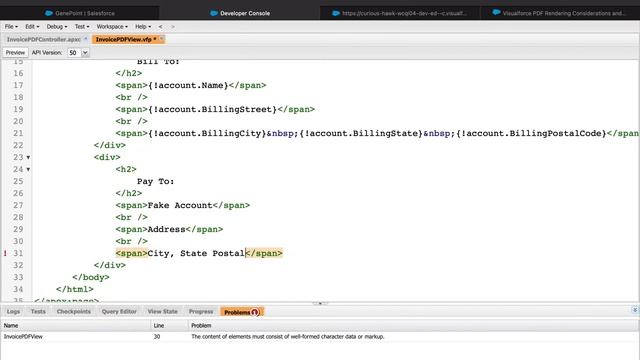
Task: Sort by the Problem column header
Action: [x=413, y=325]
